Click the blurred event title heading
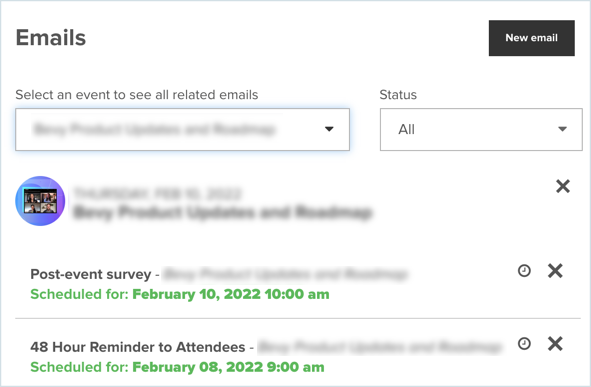The width and height of the screenshot is (591, 387). tap(223, 212)
